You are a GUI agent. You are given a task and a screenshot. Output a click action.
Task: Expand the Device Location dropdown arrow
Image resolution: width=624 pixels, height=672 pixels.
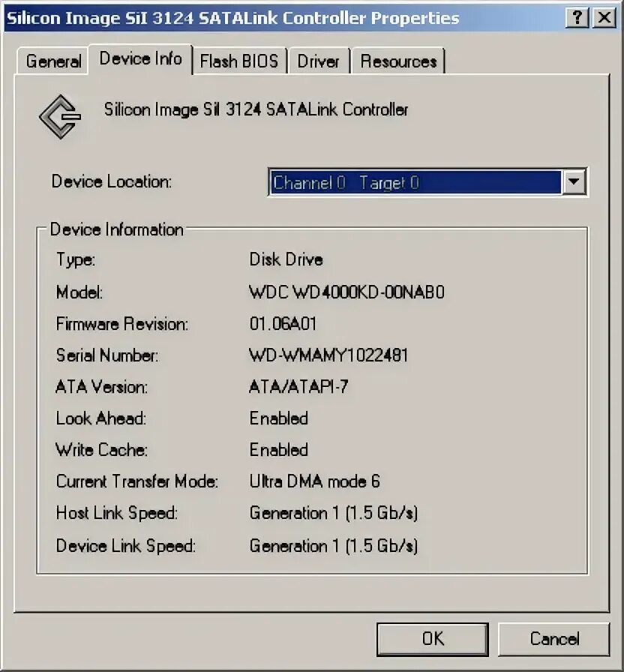pos(574,182)
